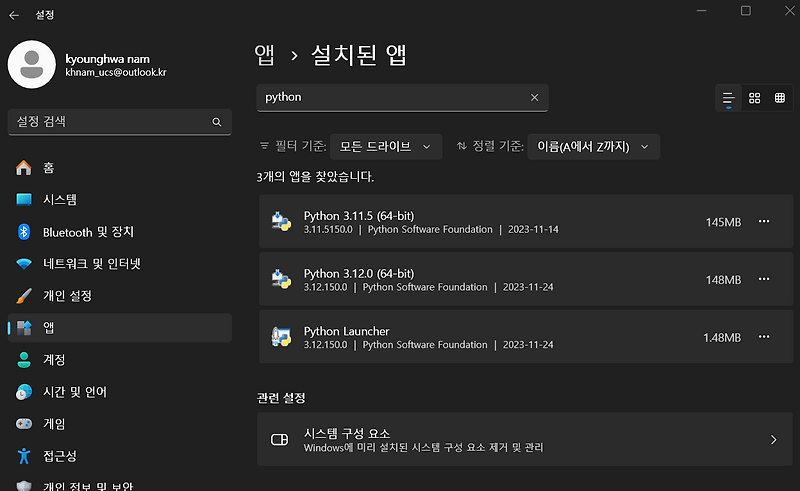Click the kyounghwa nam account name
This screenshot has width=800, height=491.
pyautogui.click(x=108, y=59)
